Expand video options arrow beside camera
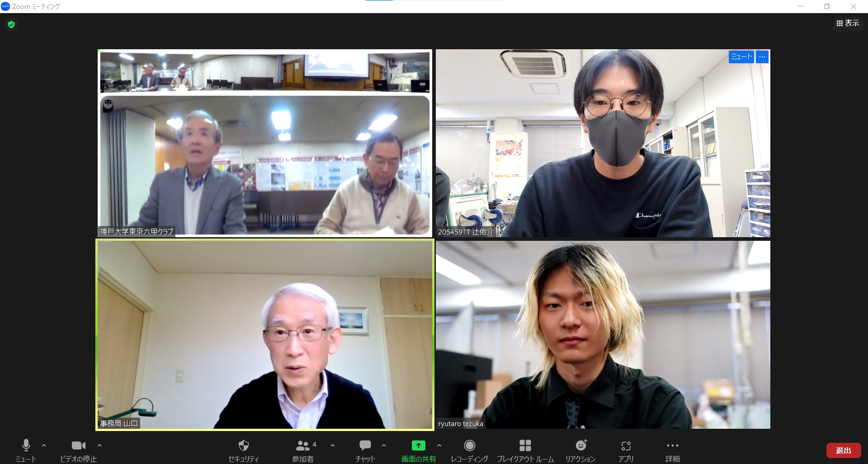 point(99,445)
